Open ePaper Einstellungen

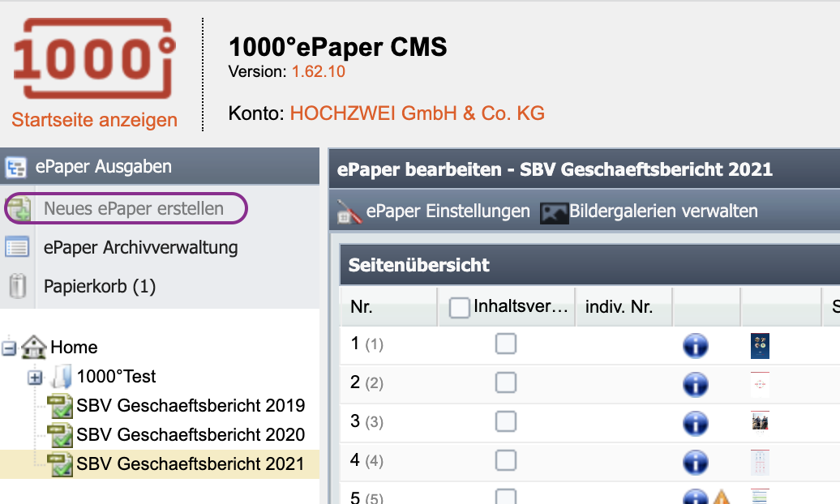[448, 211]
